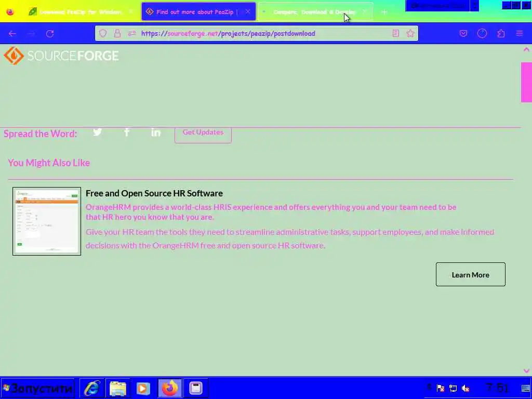Open file explorer from taskbar
The width and height of the screenshot is (532, 399).
(118, 388)
